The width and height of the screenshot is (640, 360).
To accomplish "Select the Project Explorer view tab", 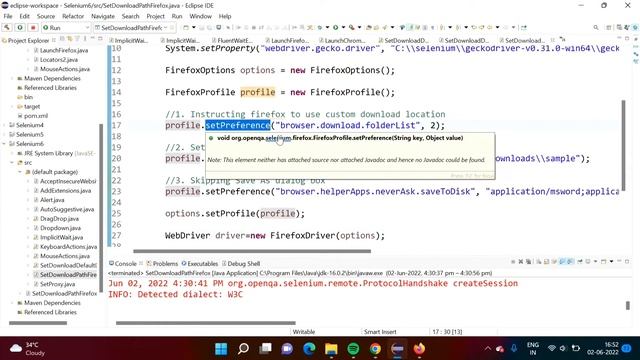I will pos(26,40).
